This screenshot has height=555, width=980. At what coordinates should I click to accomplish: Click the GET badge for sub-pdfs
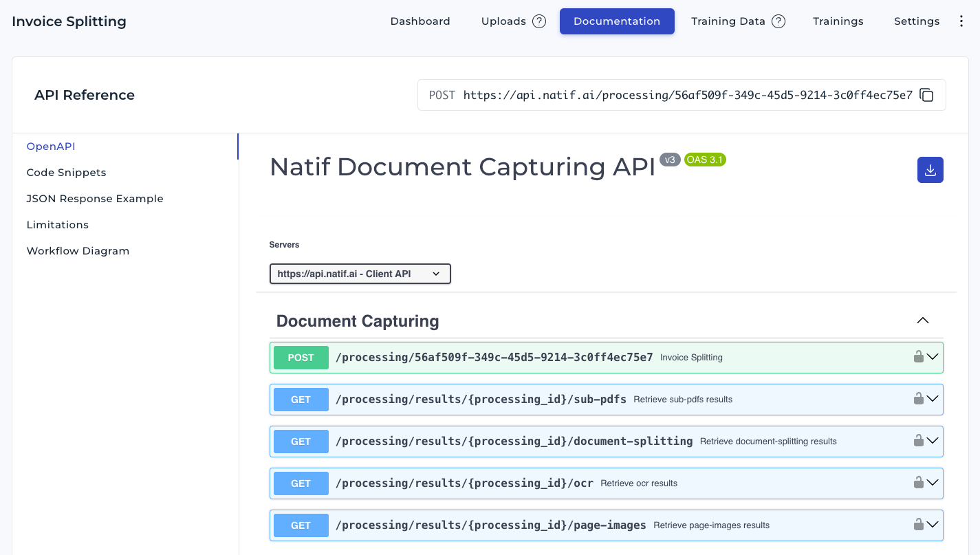[x=301, y=400]
